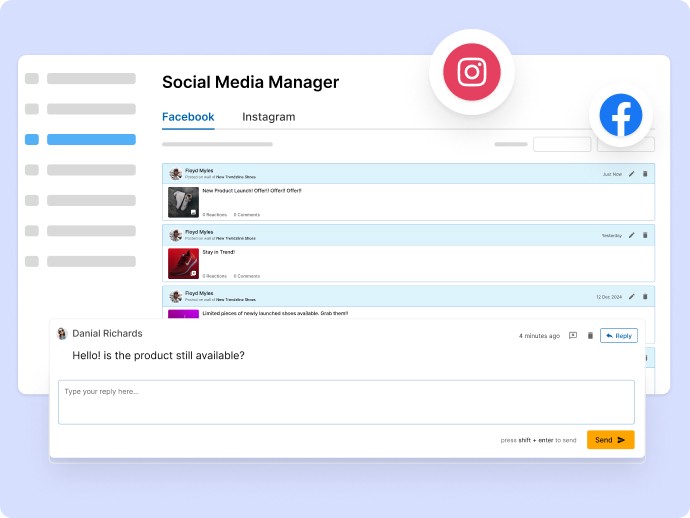
Task: Click the empty filter box left of the Facebook logo
Action: click(x=562, y=144)
